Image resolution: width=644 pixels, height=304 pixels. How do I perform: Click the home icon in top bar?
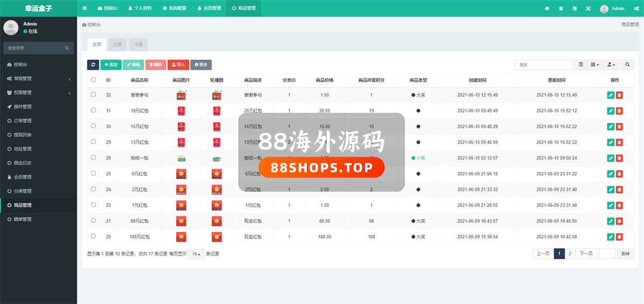point(547,9)
